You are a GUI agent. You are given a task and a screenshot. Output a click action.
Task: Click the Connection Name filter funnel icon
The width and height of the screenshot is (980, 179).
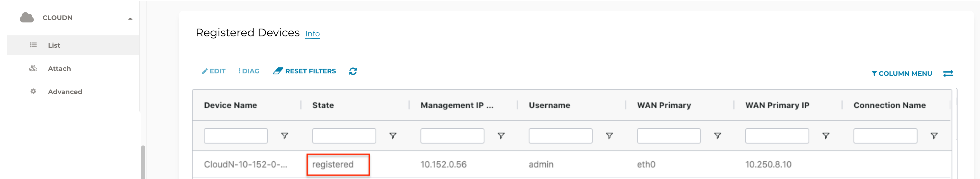934,136
